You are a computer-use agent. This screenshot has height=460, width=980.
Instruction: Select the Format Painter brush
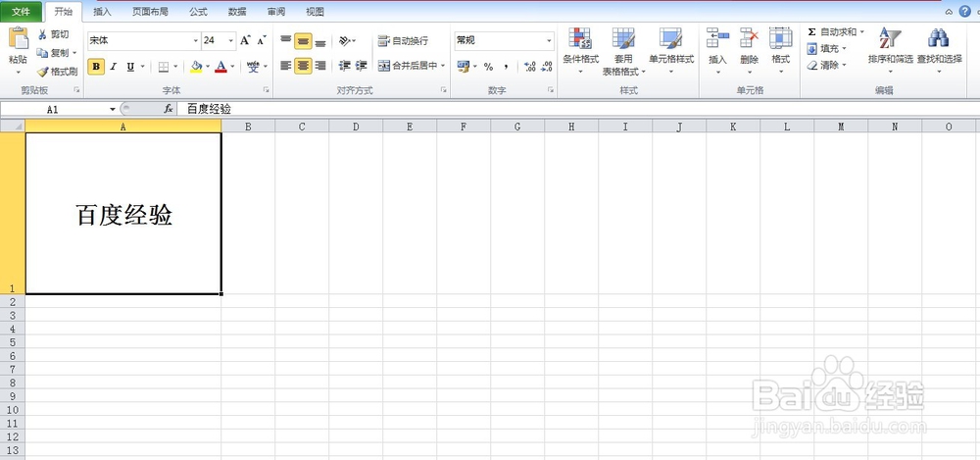tap(57, 72)
